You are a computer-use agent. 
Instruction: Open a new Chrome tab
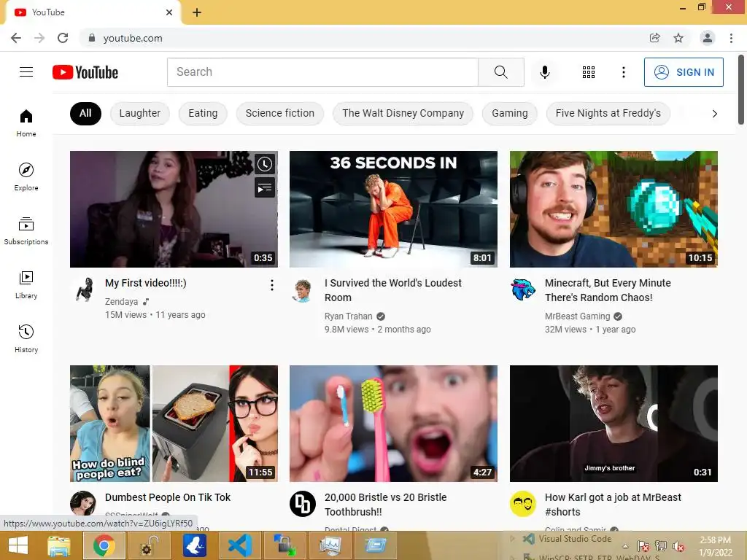(x=197, y=12)
